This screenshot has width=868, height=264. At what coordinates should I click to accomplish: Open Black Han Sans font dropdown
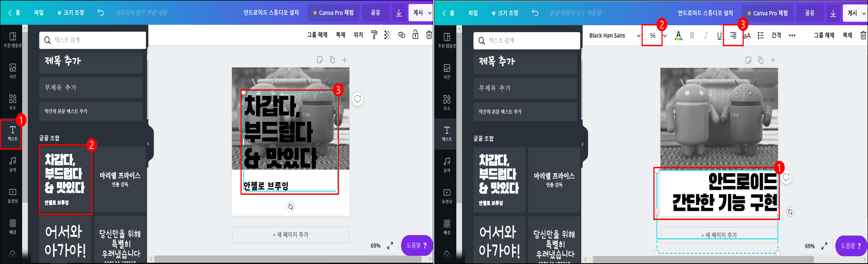point(614,36)
